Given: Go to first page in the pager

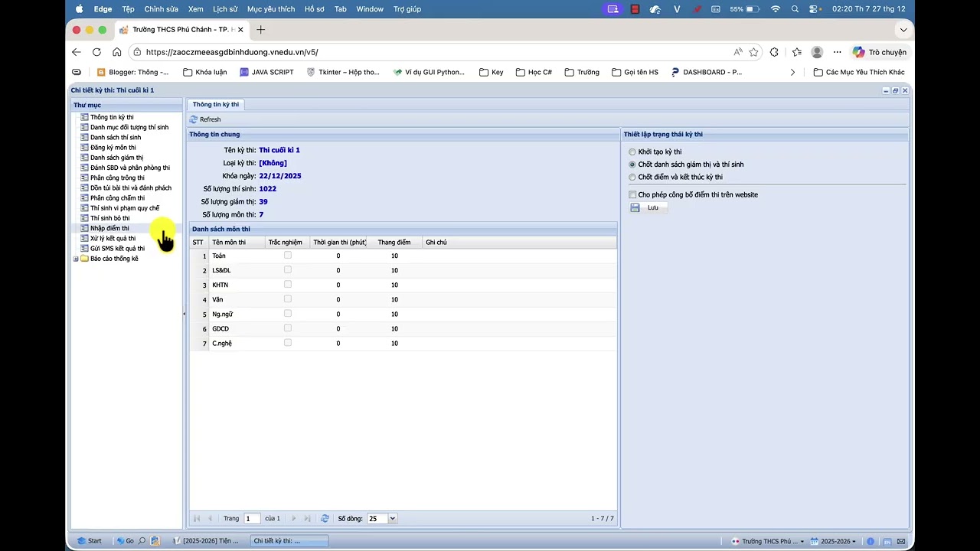Looking at the screenshot, I should click(197, 518).
